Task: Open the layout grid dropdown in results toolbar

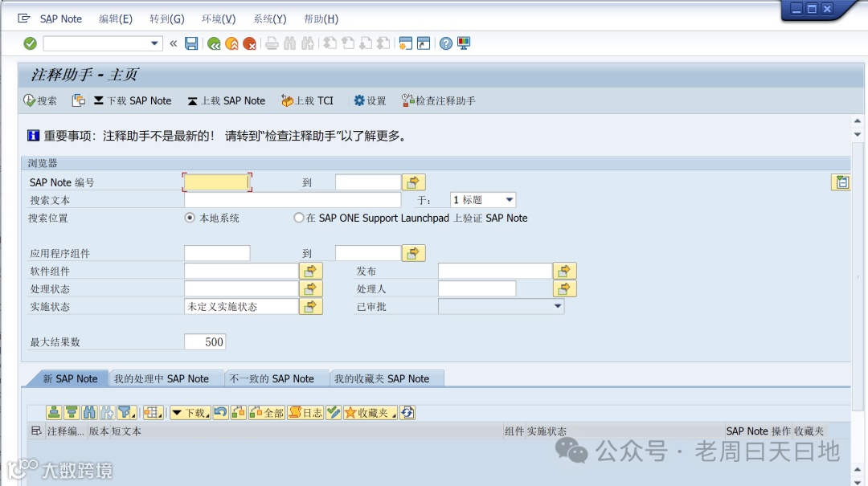Action: pos(154,412)
